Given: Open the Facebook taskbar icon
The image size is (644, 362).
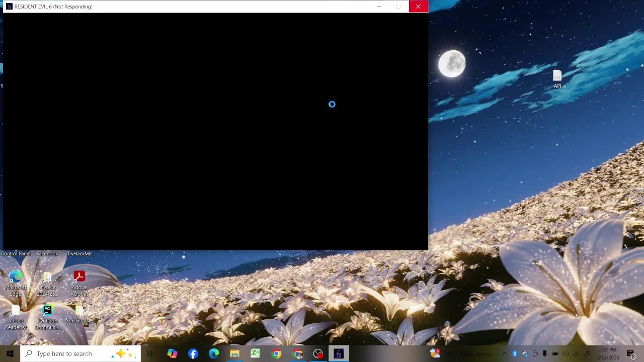Looking at the screenshot, I should (193, 353).
